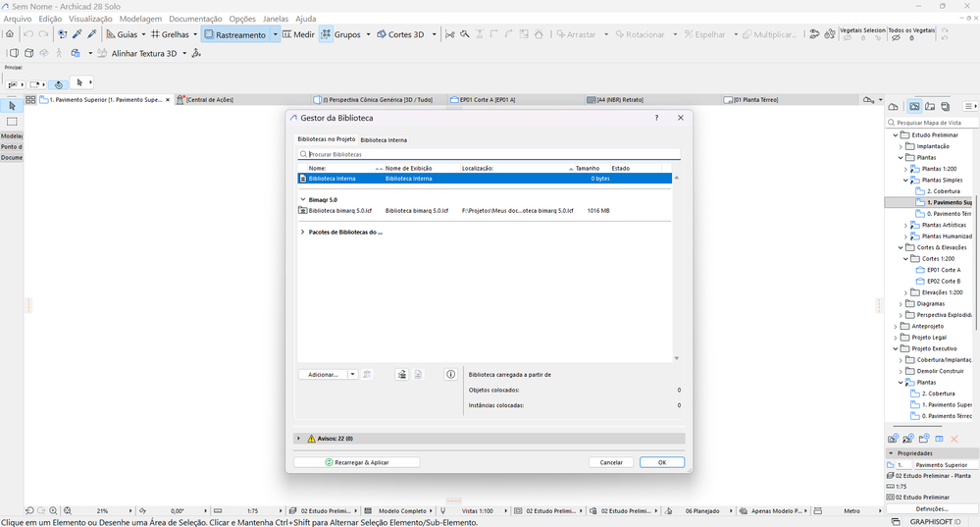Select the inject parameters syringe icon
The width and height of the screenshot is (980, 527).
92,34
